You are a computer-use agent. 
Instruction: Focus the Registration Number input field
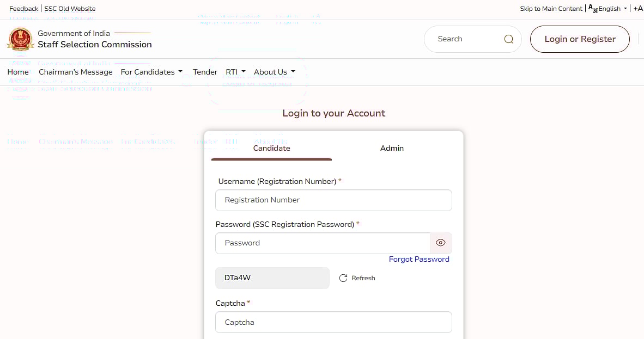333,200
